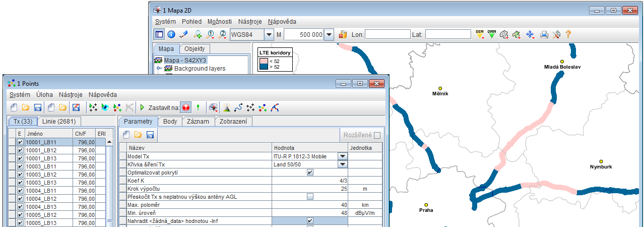Toggle the red stop-on-error icon
This screenshot has width=644, height=227.
tap(186, 107)
